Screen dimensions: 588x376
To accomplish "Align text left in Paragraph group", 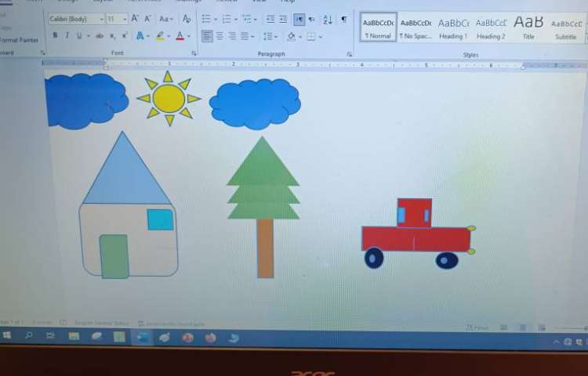I will (x=207, y=36).
